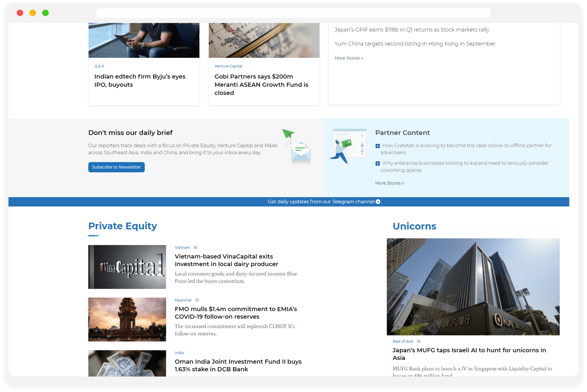
Task: Open FMO mulls $1.4m commitment headline
Action: [x=236, y=313]
